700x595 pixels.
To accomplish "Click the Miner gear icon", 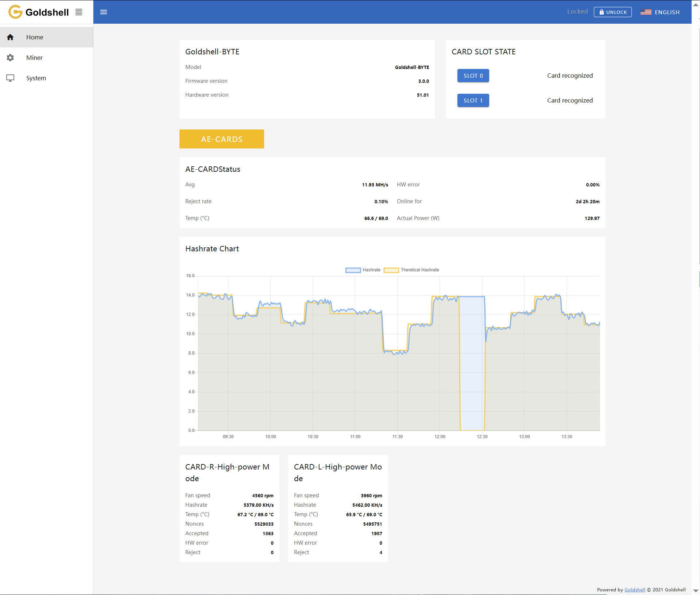I will [10, 58].
